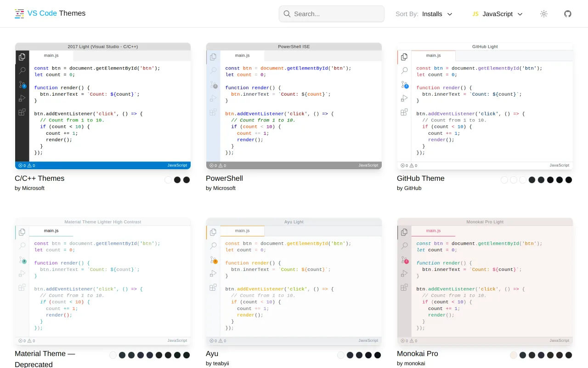Click Explorer icon in GitHub Light preview
588x368 pixels.
(404, 57)
